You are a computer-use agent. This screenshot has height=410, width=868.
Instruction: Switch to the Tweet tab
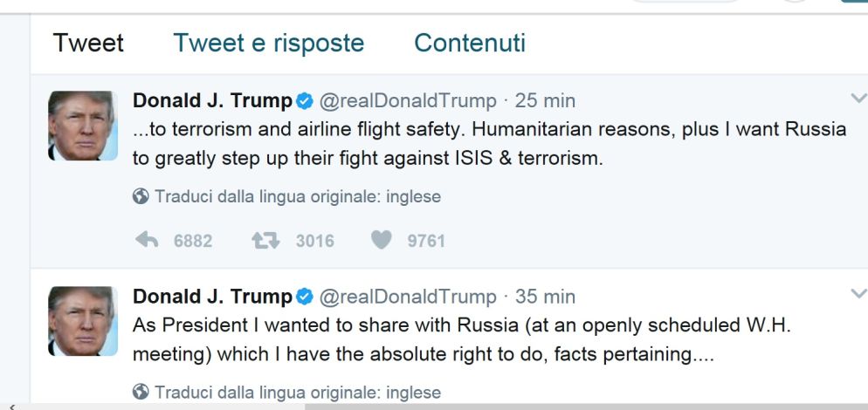coord(88,43)
